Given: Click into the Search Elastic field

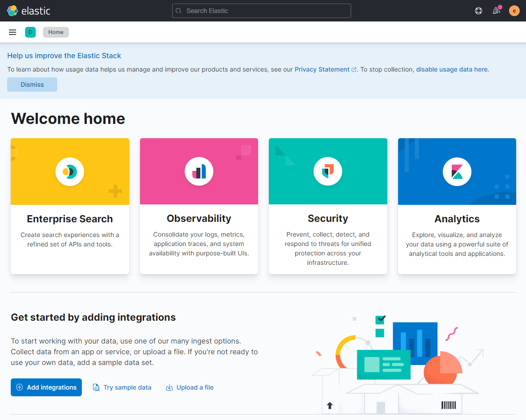Looking at the screenshot, I should coord(262,11).
